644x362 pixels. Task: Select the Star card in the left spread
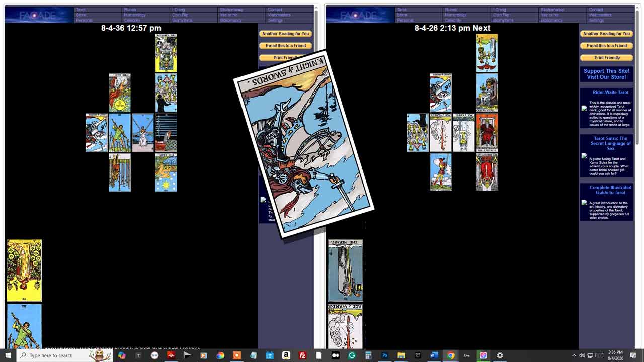tap(166, 172)
